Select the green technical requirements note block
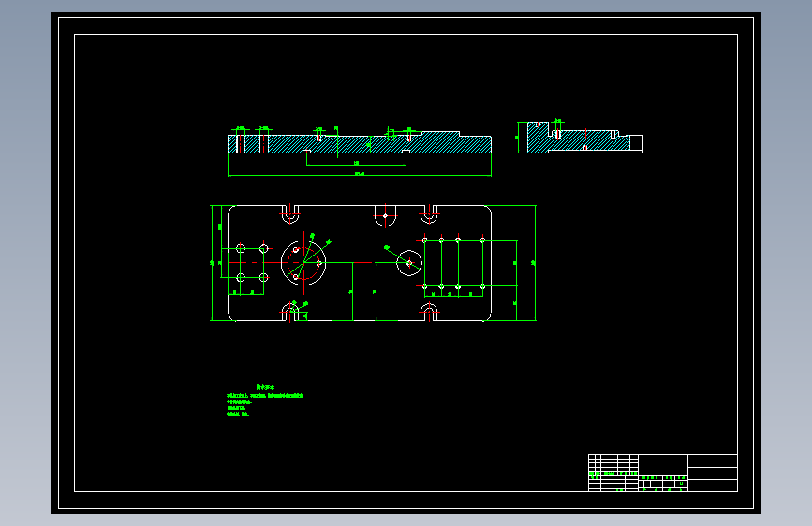 [x=265, y=401]
